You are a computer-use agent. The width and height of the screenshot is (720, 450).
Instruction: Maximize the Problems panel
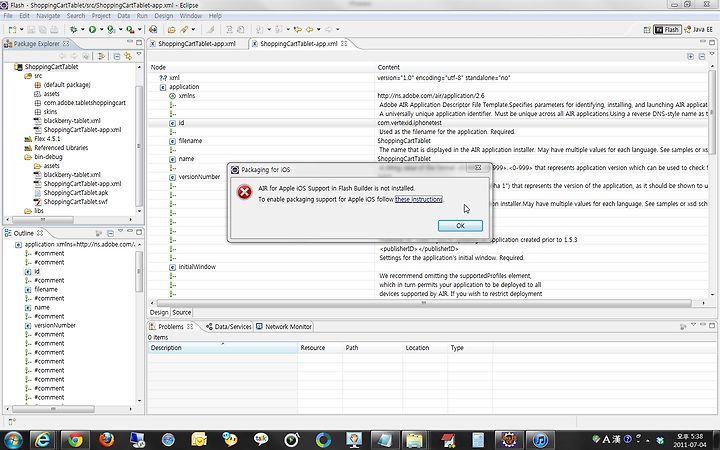(712, 325)
